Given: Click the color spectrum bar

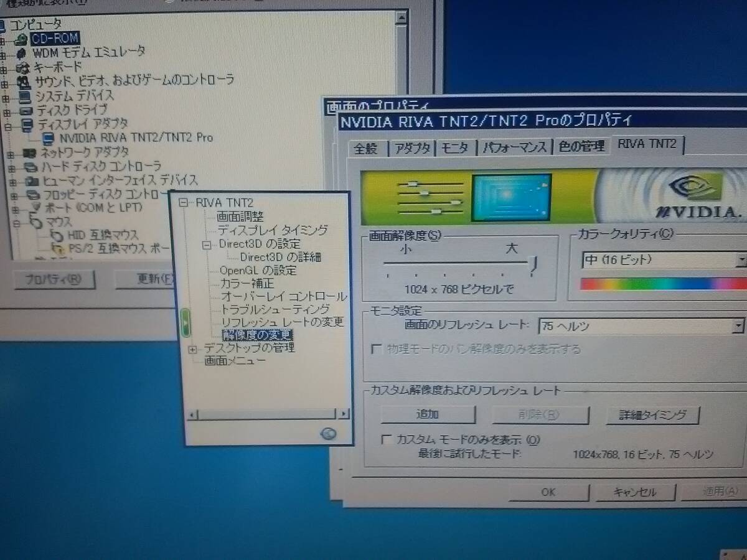Looking at the screenshot, I should [663, 284].
